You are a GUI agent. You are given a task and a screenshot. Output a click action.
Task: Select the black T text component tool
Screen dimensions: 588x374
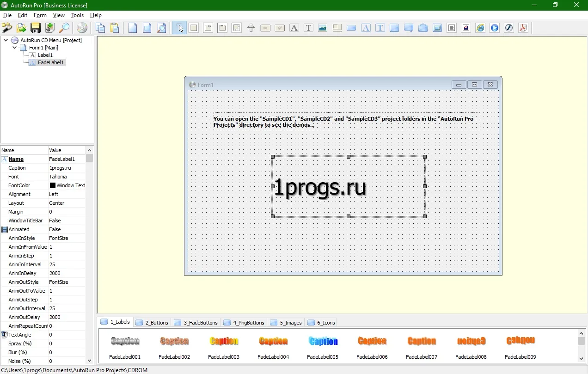(308, 28)
